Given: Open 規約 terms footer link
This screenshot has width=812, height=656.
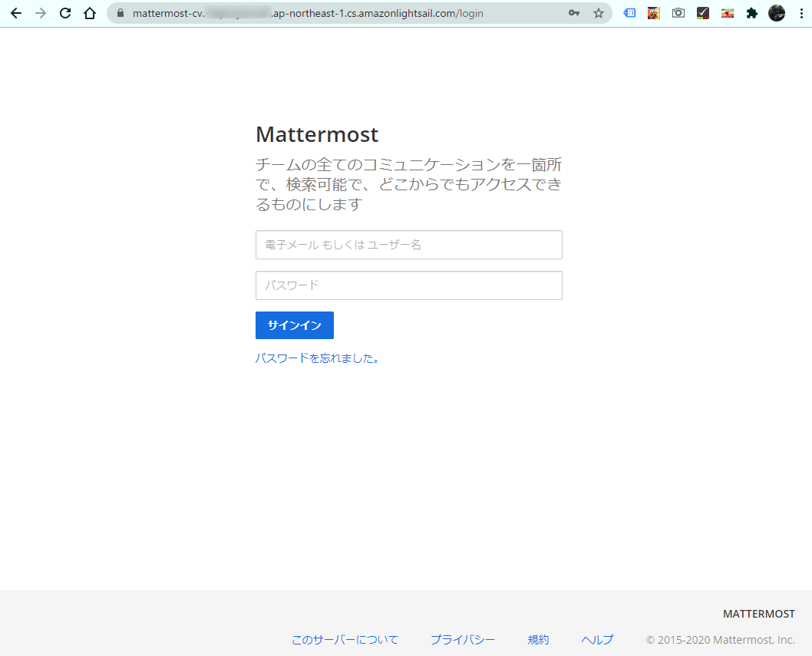Looking at the screenshot, I should [538, 640].
